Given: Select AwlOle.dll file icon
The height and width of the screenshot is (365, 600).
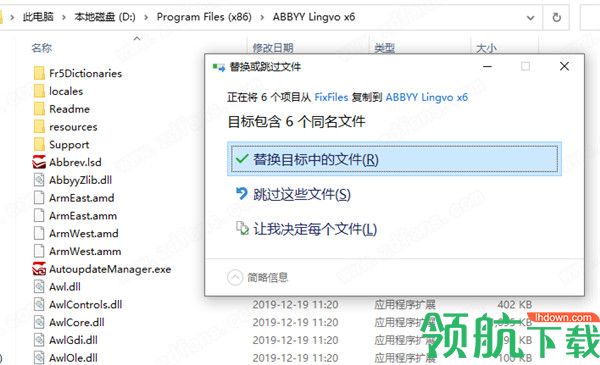Looking at the screenshot, I should pyautogui.click(x=39, y=358).
